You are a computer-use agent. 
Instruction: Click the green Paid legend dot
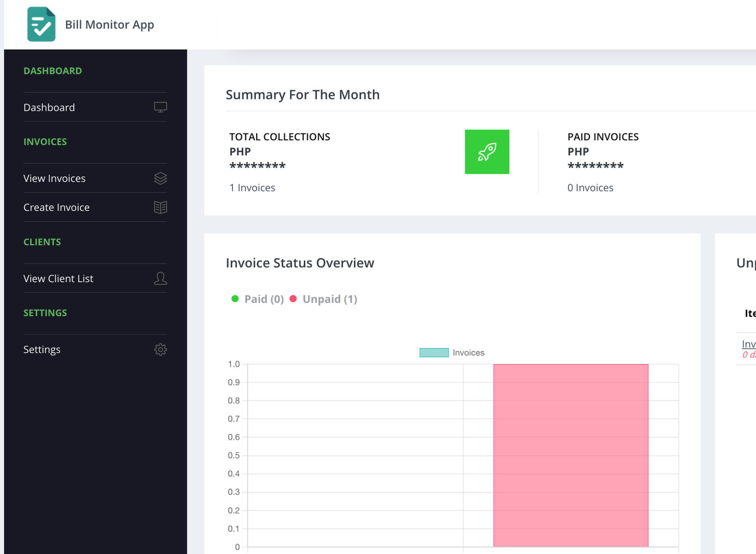[235, 299]
